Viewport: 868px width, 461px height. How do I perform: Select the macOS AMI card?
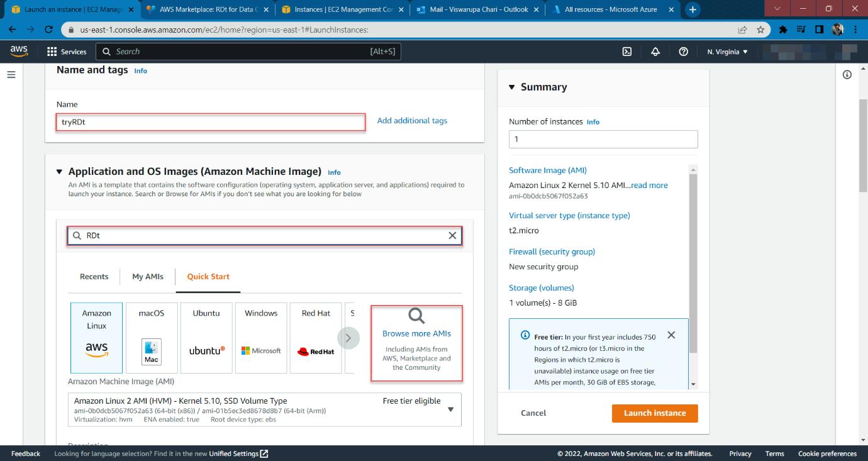(x=151, y=338)
